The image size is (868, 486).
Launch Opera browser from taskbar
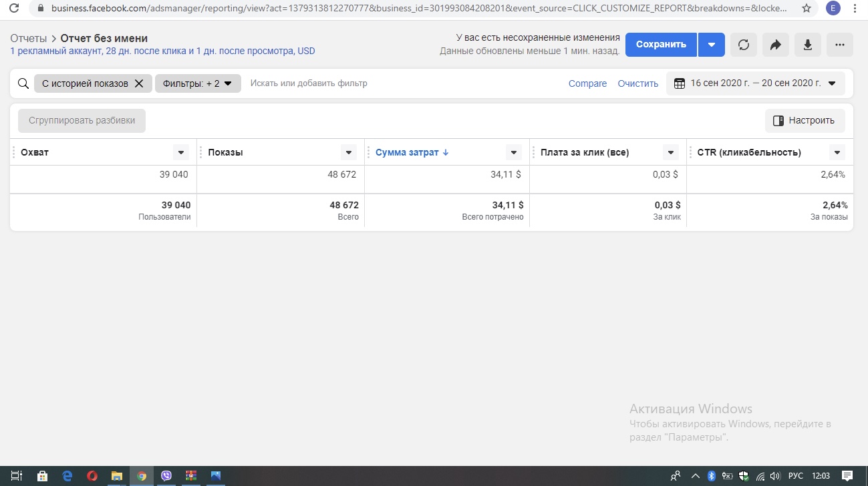click(92, 476)
